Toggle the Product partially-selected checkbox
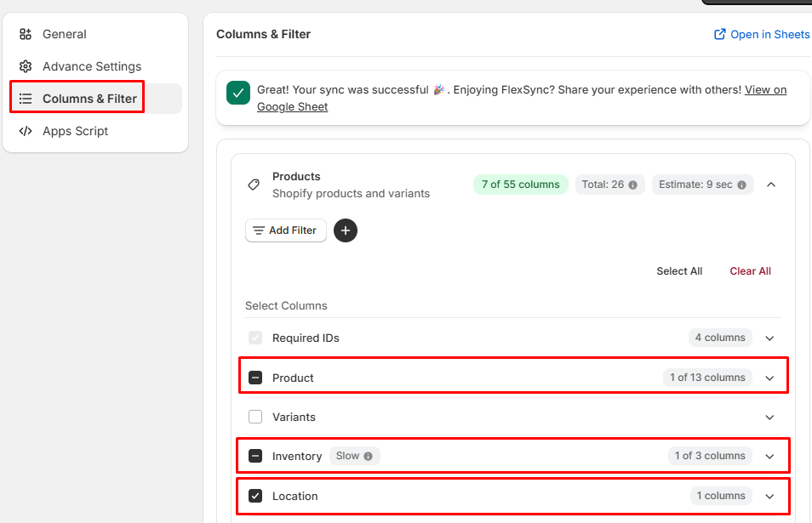 click(x=255, y=378)
